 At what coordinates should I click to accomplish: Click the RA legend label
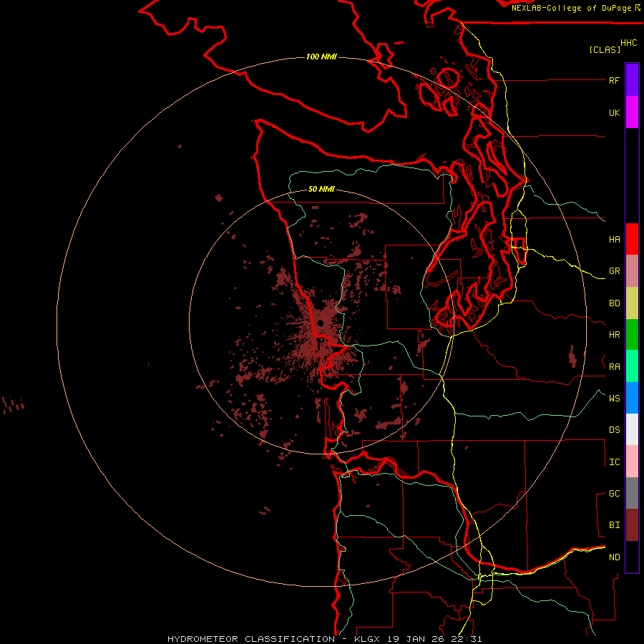[x=614, y=367]
